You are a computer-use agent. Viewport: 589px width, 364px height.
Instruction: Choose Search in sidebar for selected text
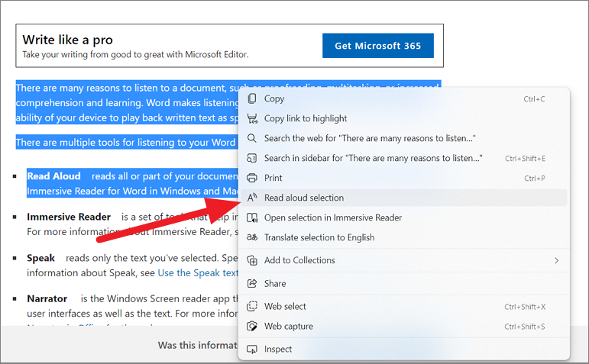(x=404, y=158)
